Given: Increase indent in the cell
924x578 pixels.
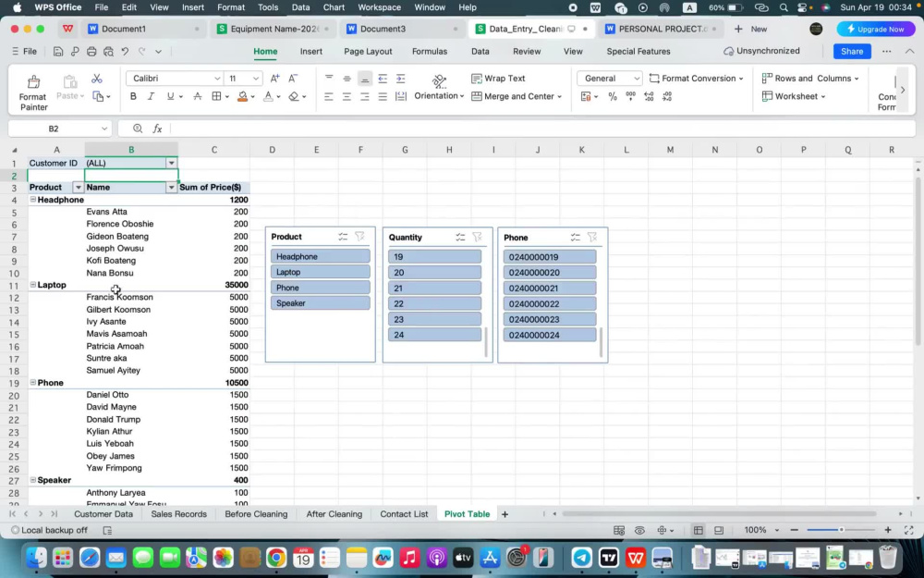Looking at the screenshot, I should click(401, 79).
